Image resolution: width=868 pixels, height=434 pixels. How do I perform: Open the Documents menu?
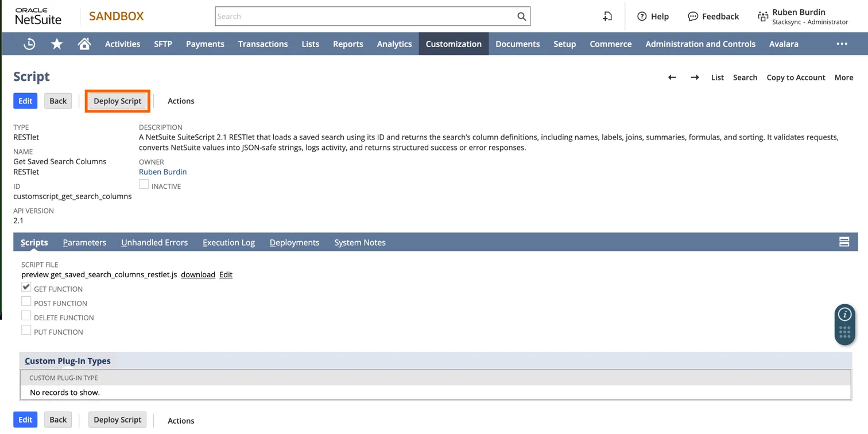(518, 44)
